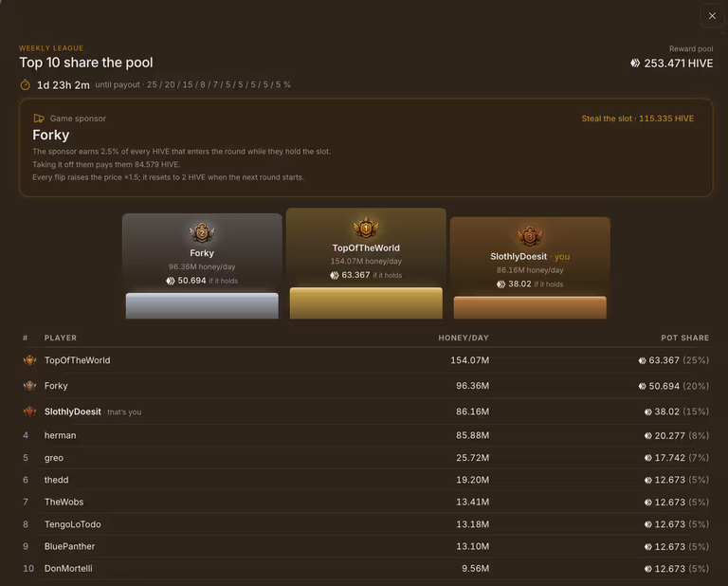Select the TopOfTheWorld first-place podium card
This screenshot has width=728, height=586.
pos(366,264)
